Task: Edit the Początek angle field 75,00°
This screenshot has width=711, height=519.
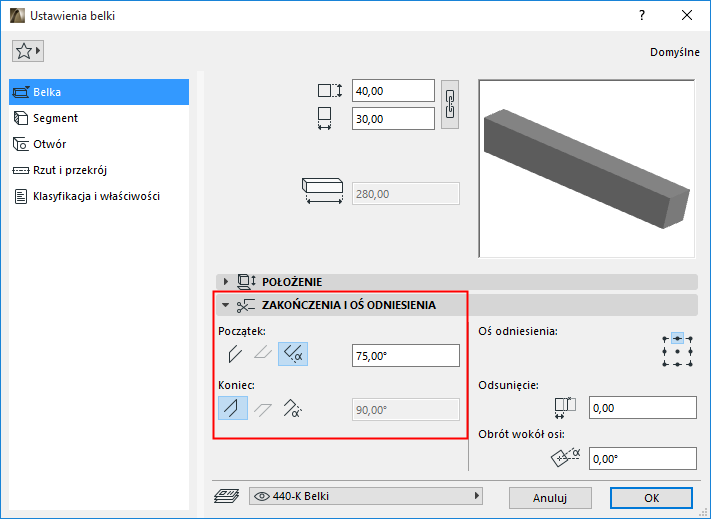Action: coord(406,356)
